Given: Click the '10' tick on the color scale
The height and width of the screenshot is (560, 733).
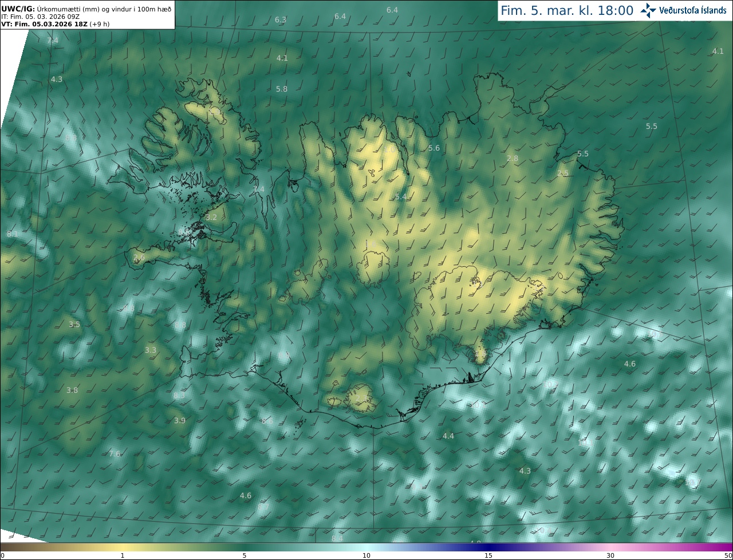Looking at the screenshot, I should click(366, 555).
